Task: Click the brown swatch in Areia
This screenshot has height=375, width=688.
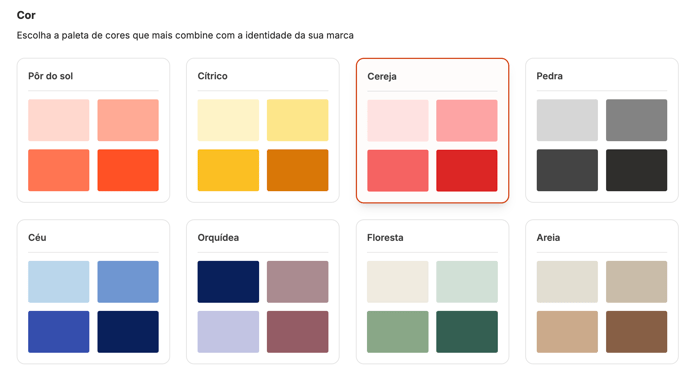Action: (x=636, y=332)
